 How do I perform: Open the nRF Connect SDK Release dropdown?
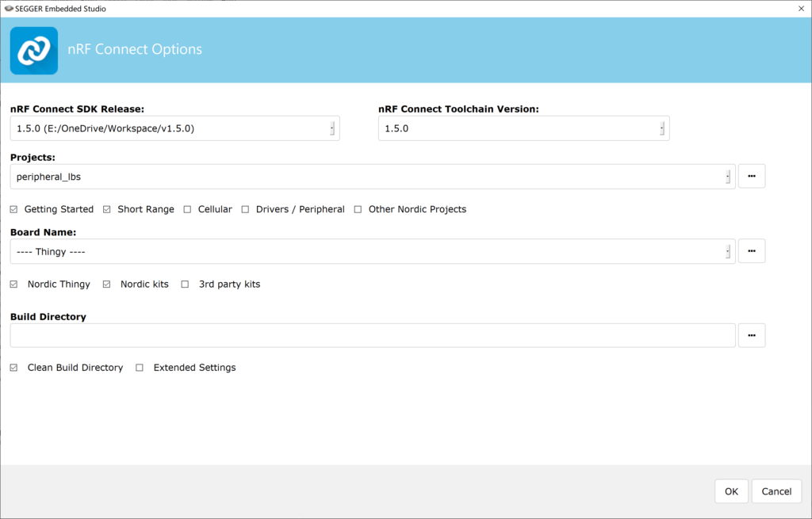(331, 128)
